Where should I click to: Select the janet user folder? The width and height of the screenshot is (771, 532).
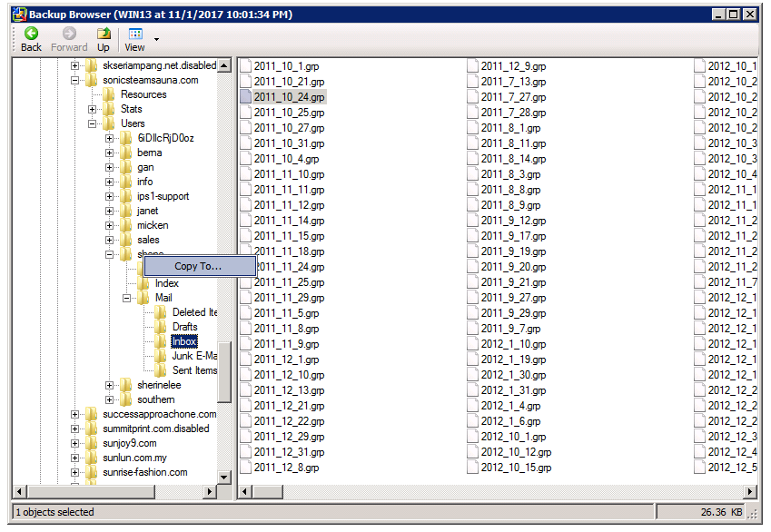coord(147,211)
